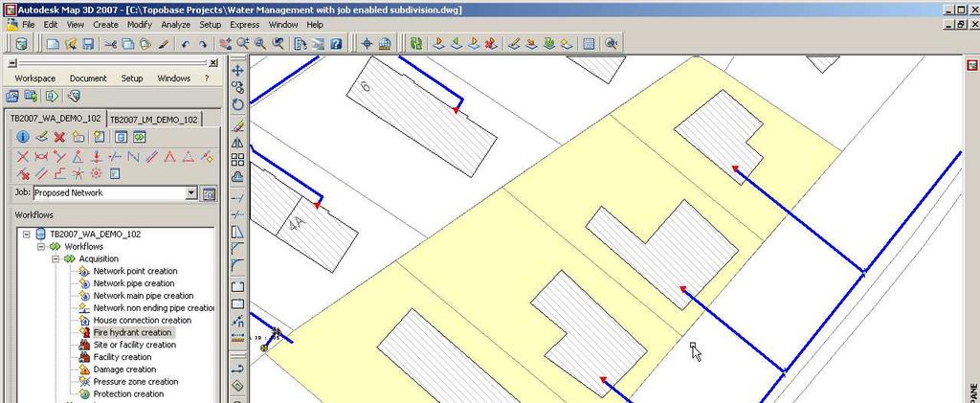Open the Workspace panel menu

(x=35, y=78)
